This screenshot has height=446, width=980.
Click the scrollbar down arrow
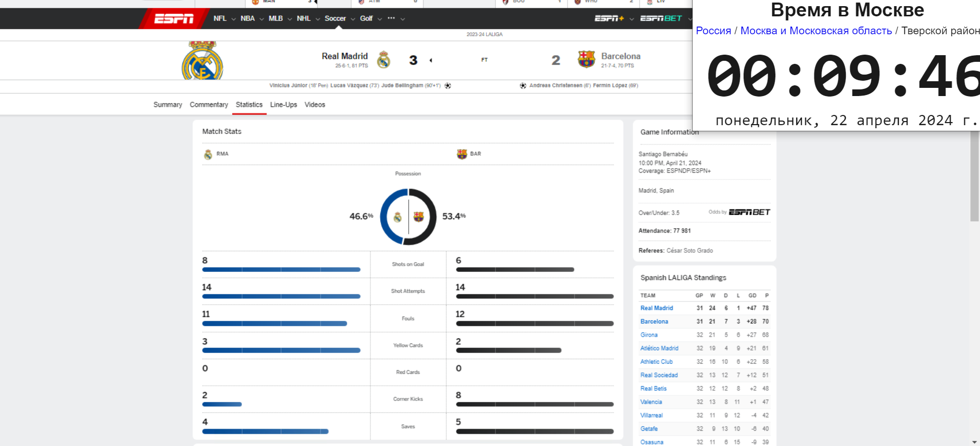[x=974, y=442]
